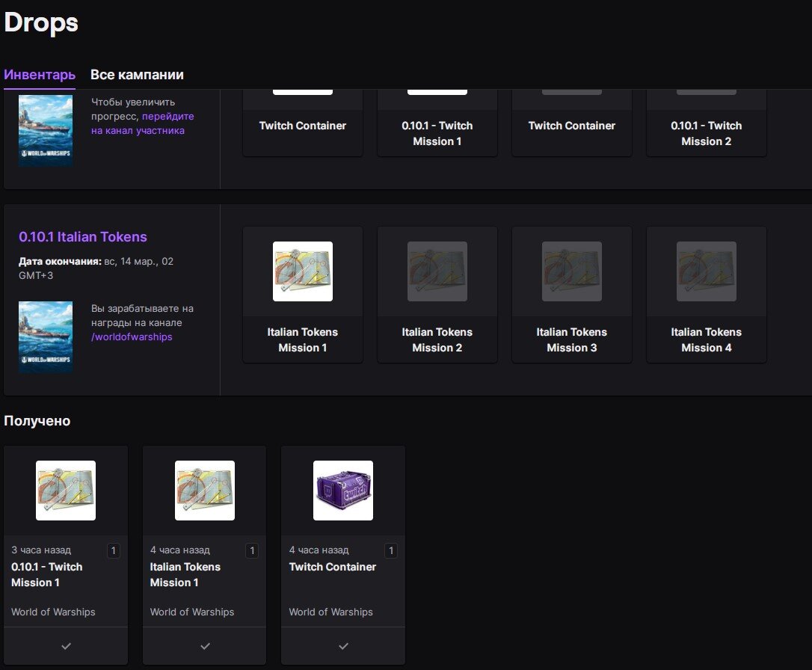This screenshot has height=670, width=812.
Task: Open the 0.10.1 Italian Tokens campaign title
Action: 83,236
